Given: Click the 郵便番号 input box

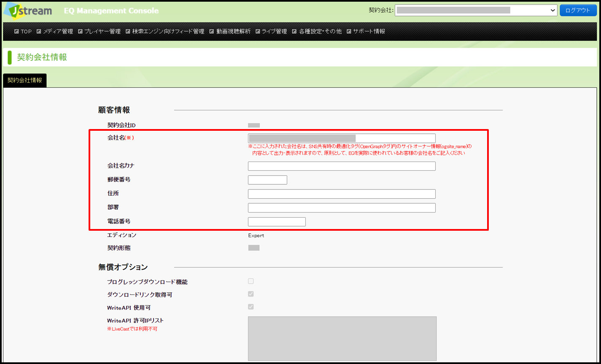Looking at the screenshot, I should click(x=267, y=180).
